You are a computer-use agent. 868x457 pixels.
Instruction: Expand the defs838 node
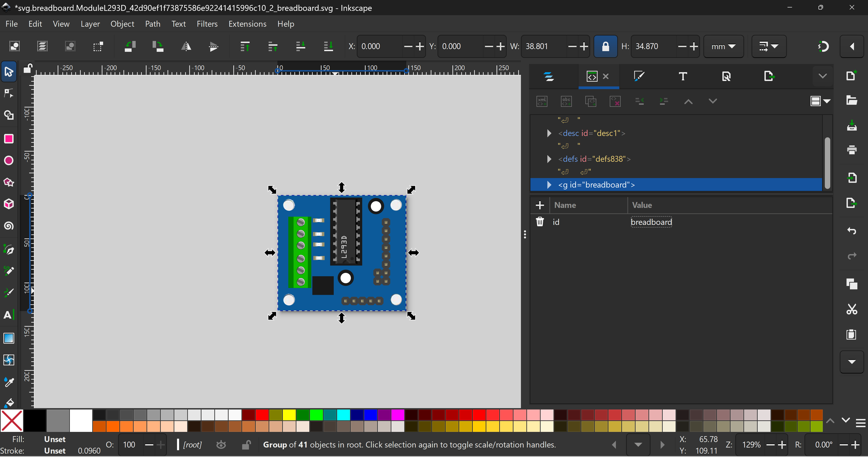tap(549, 159)
